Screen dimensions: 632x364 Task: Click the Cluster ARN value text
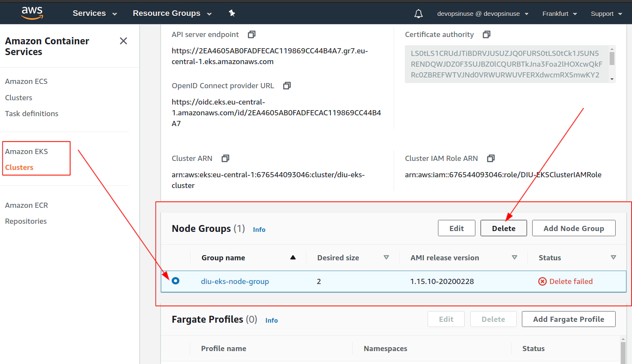tap(268, 180)
